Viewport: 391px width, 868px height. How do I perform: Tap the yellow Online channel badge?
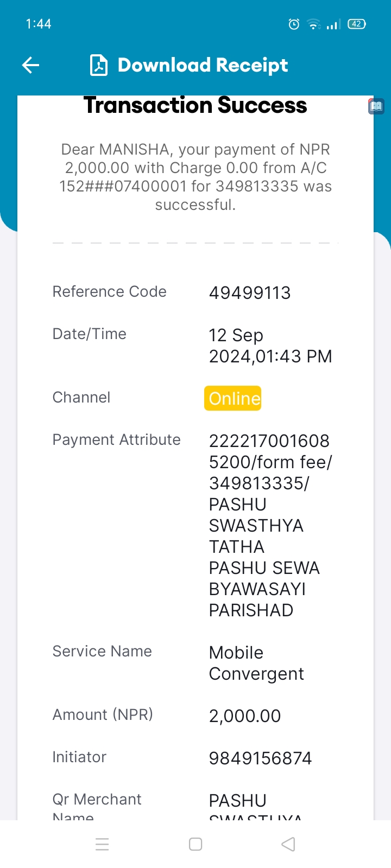tap(233, 398)
